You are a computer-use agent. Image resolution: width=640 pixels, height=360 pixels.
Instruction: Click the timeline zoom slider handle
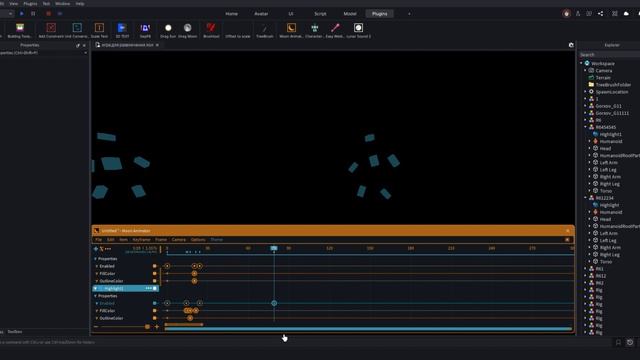tap(147, 327)
